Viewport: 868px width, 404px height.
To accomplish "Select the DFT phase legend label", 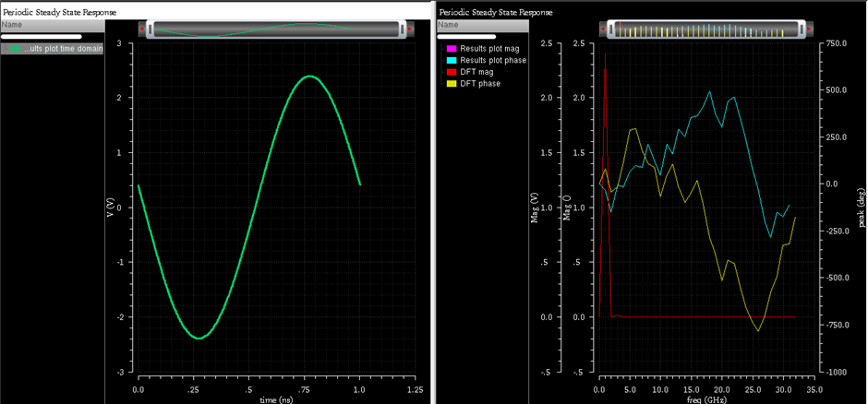I will [480, 84].
